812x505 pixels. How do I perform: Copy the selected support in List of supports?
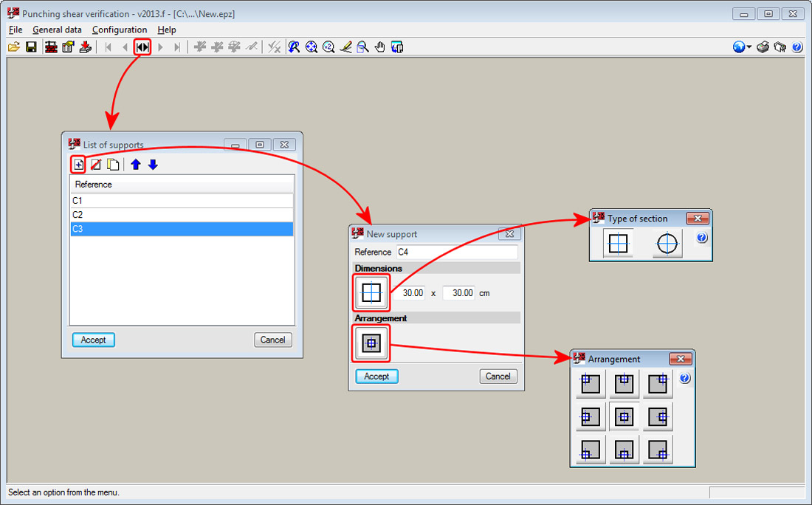[113, 165]
